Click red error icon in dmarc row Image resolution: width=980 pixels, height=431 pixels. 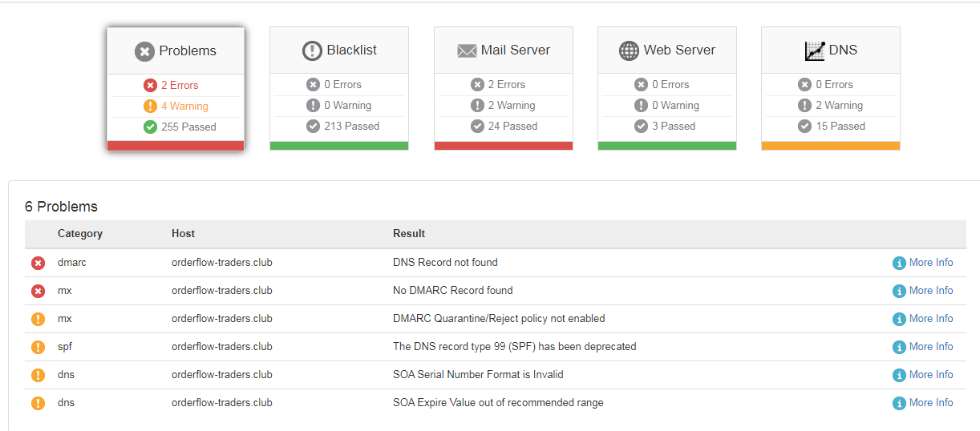38,263
